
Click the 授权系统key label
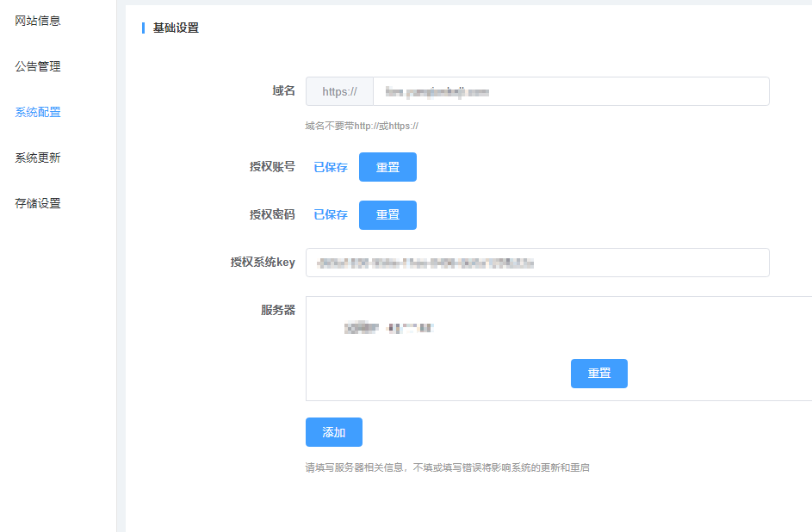263,263
